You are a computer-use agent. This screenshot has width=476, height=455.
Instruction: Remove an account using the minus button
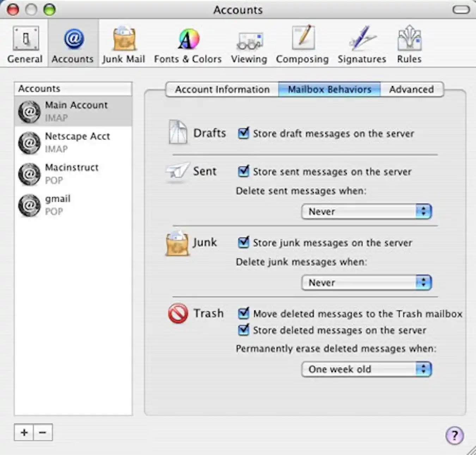point(43,432)
